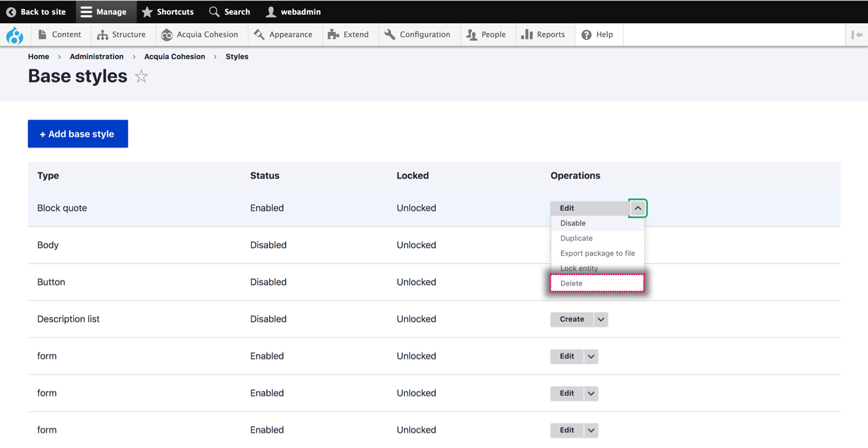Image resolution: width=868 pixels, height=448 pixels.
Task: Click the Block quote type cell
Action: coord(62,208)
